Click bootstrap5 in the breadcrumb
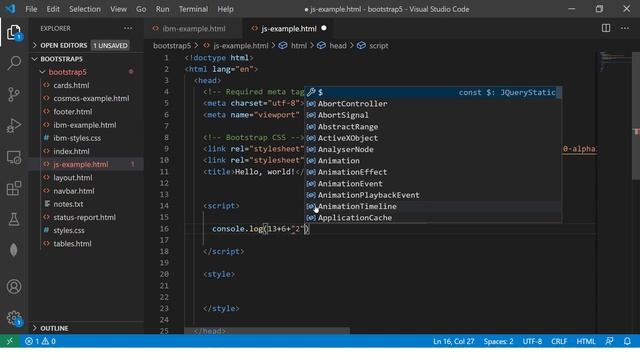640x360 pixels. coord(172,46)
